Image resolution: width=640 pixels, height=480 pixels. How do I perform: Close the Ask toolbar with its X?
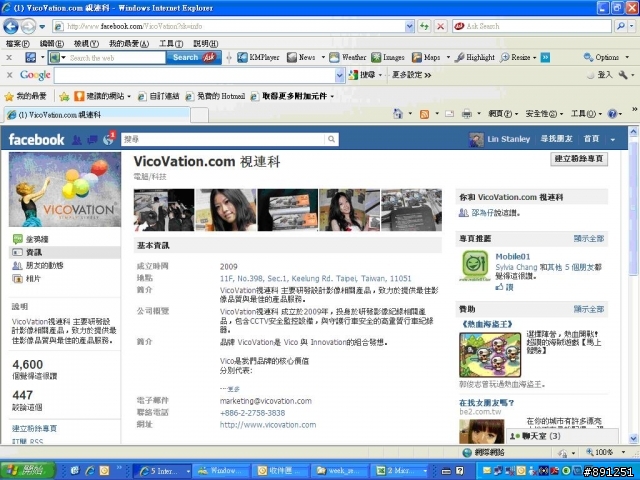coord(9,58)
